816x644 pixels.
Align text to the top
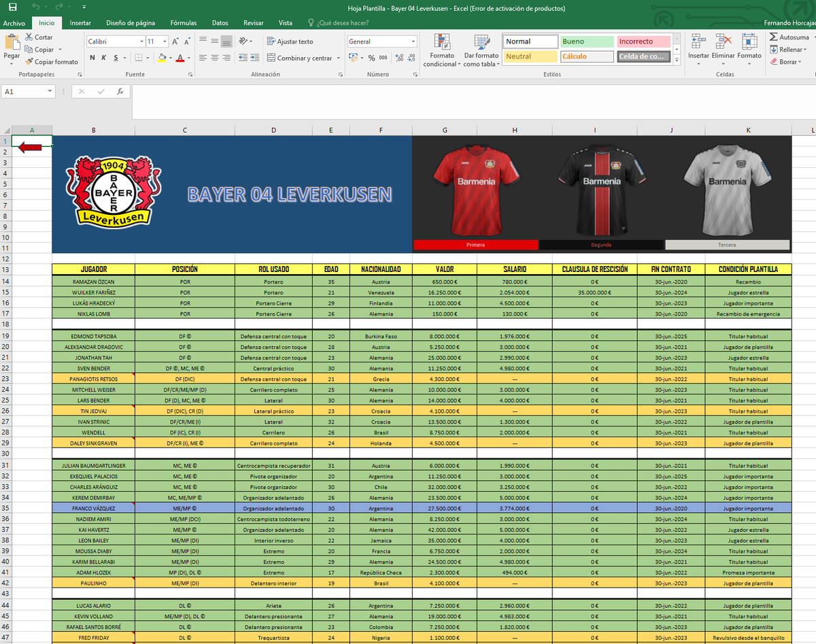pyautogui.click(x=204, y=41)
